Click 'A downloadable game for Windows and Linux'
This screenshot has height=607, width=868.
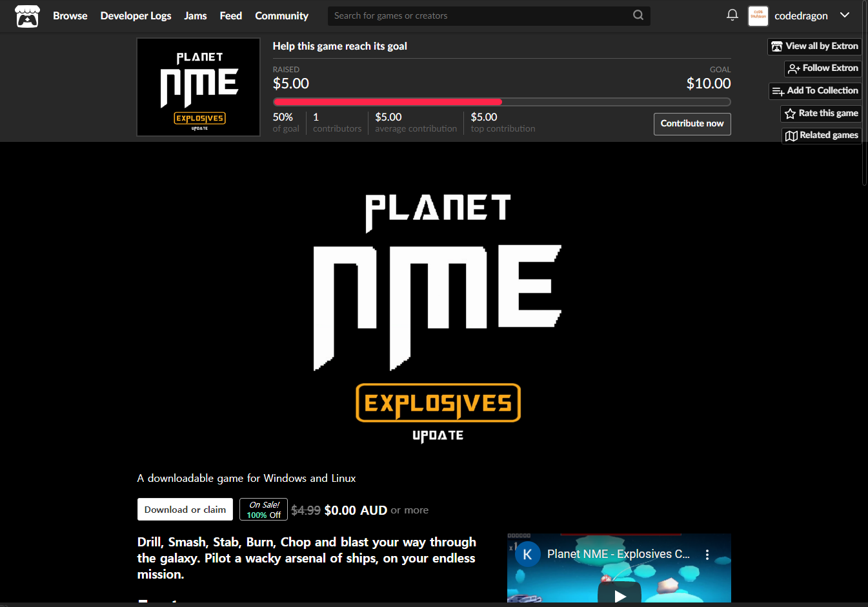coord(247,479)
